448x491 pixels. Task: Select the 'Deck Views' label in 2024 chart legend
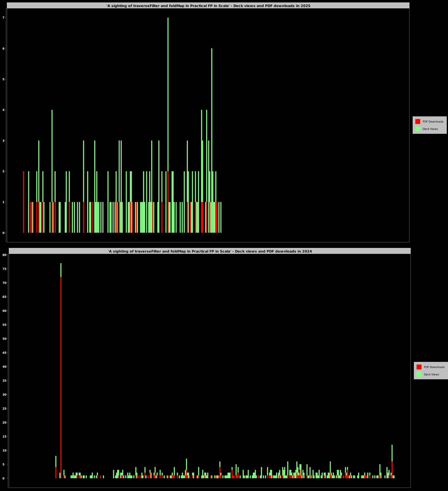coord(431,374)
